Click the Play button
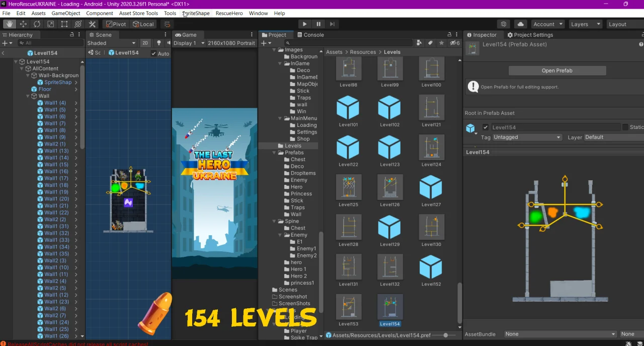Viewport: 644px width, 346px height. [304, 24]
